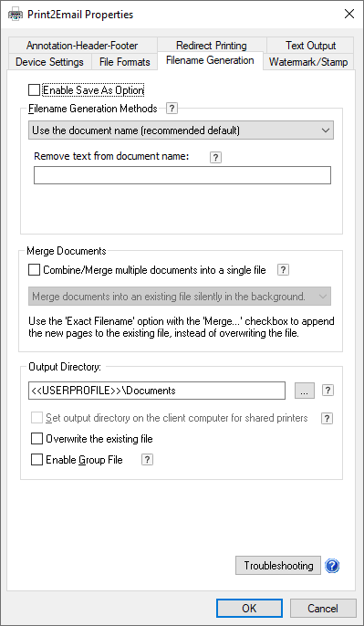Check Overwrite the existing file
The height and width of the screenshot is (626, 364).
tap(36, 439)
